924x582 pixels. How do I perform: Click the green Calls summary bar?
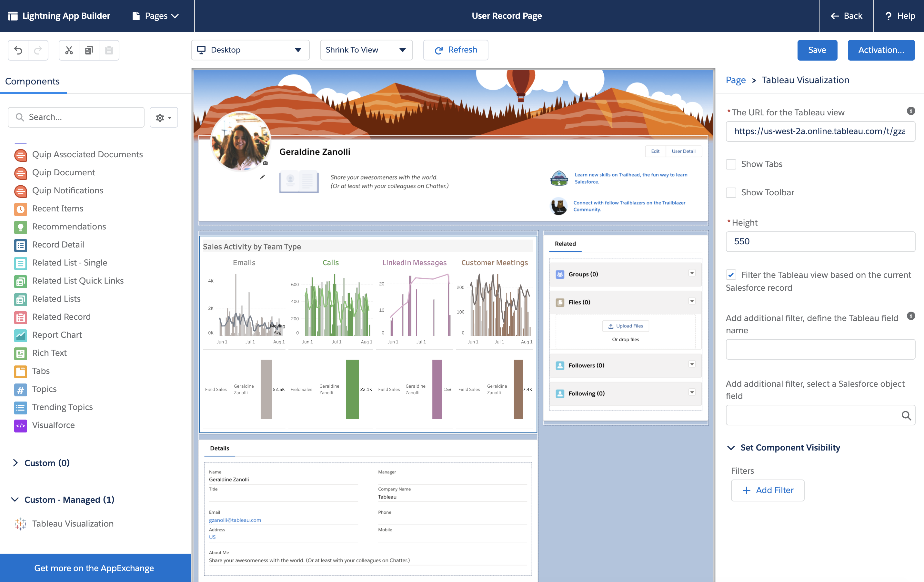point(352,389)
